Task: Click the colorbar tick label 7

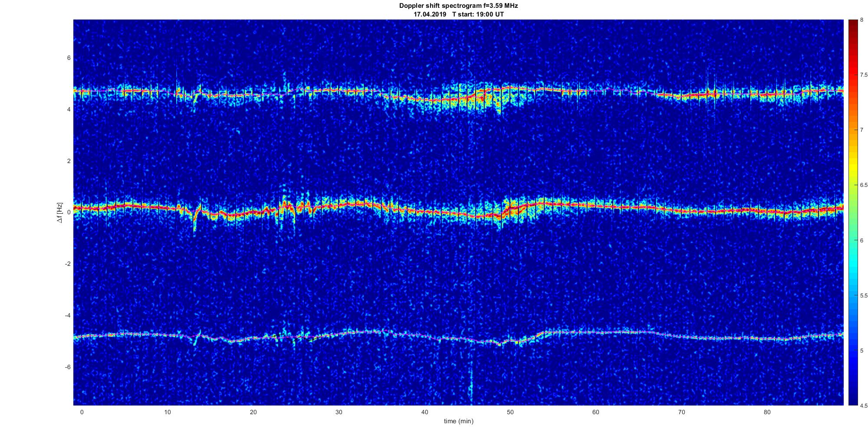Action: tap(861, 130)
